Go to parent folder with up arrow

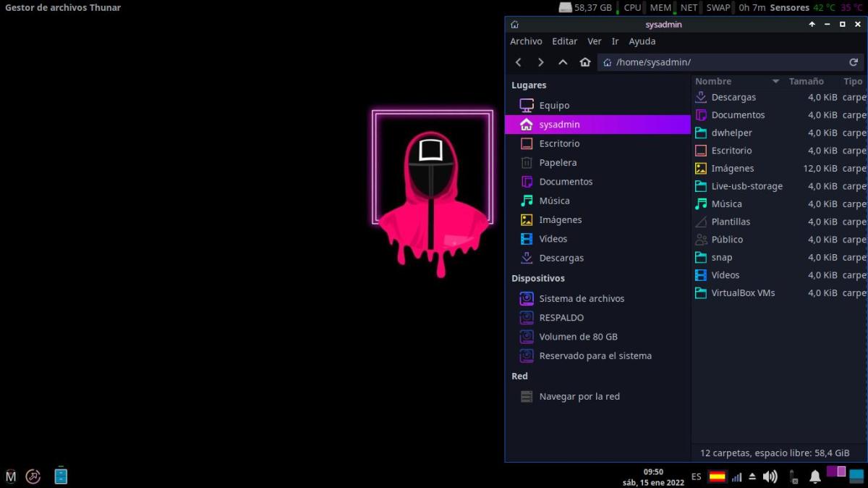coord(563,62)
